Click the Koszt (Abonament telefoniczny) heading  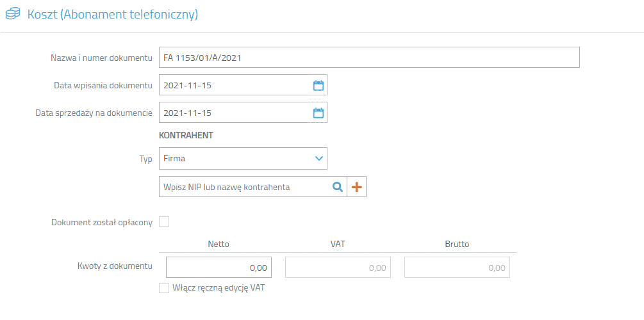[113, 14]
